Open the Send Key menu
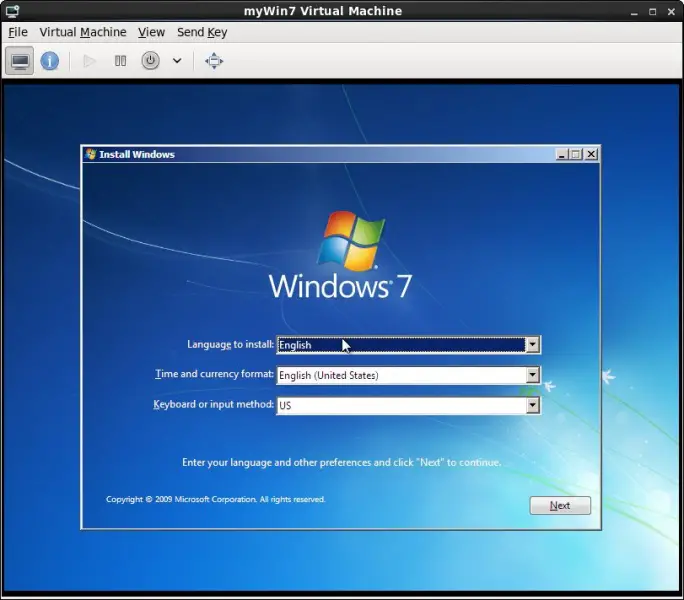 pyautogui.click(x=202, y=32)
